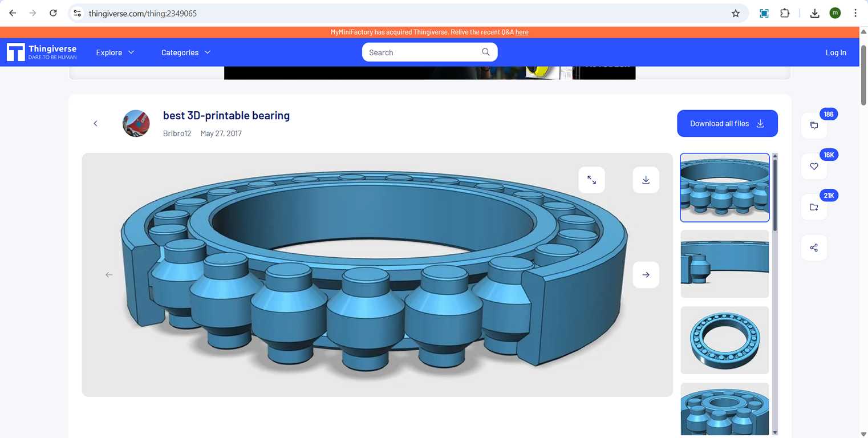Open the comments icon showing 186

[x=814, y=125]
